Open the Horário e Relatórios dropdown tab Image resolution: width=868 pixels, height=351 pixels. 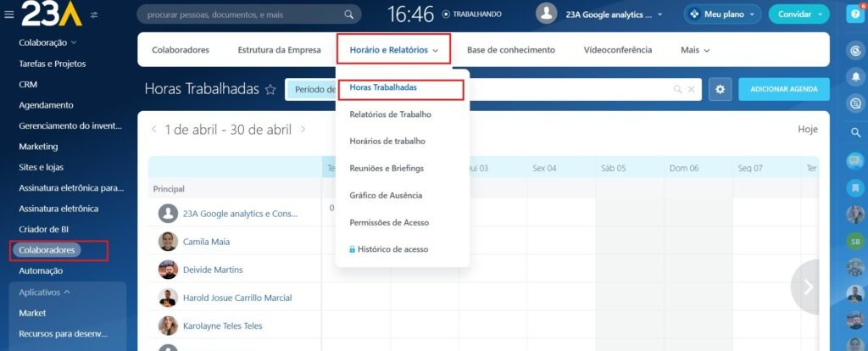pos(393,50)
